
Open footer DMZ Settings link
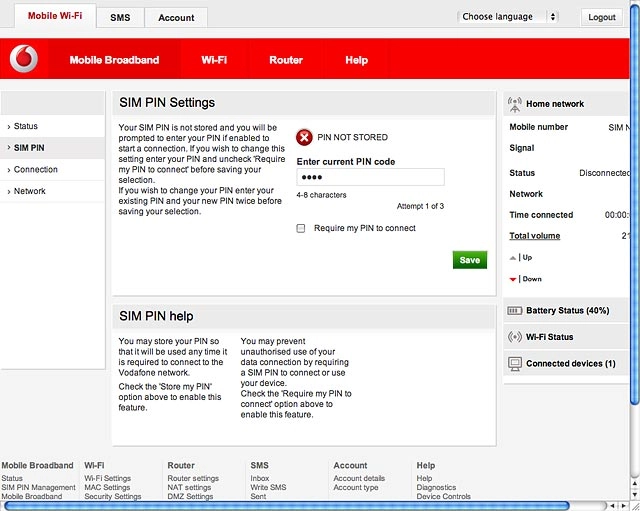190,497
